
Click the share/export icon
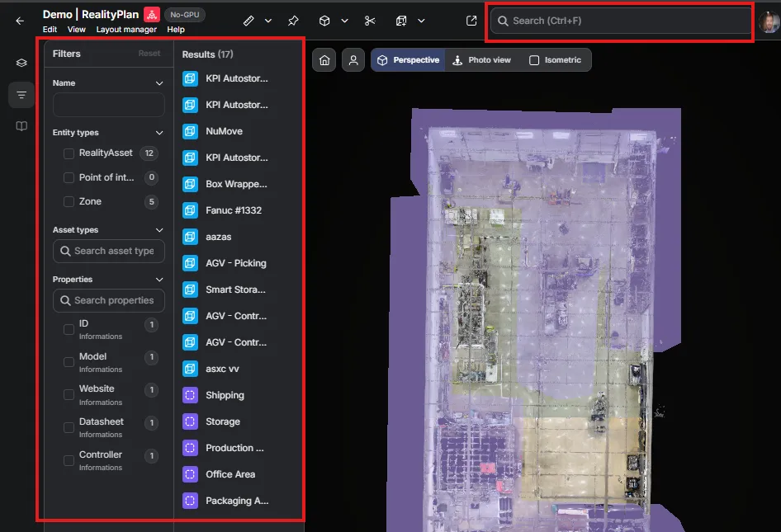471,21
